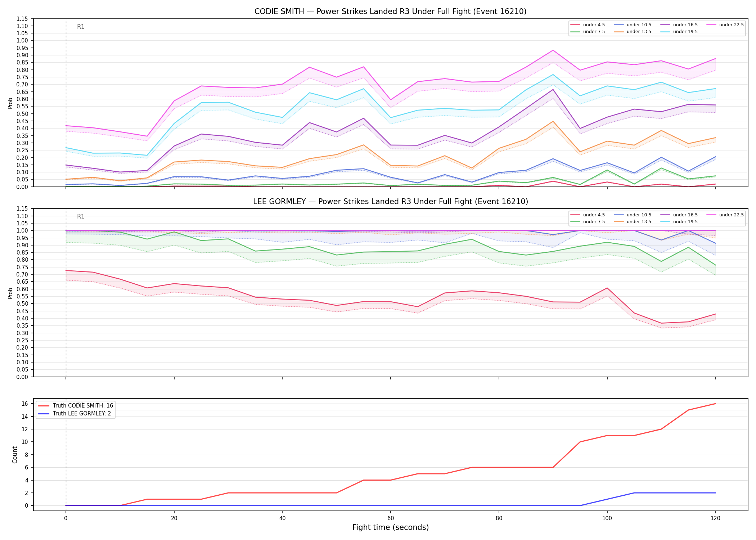Click the R1 marker in Lee Gormley chart
756x540 pixels.
(81, 217)
